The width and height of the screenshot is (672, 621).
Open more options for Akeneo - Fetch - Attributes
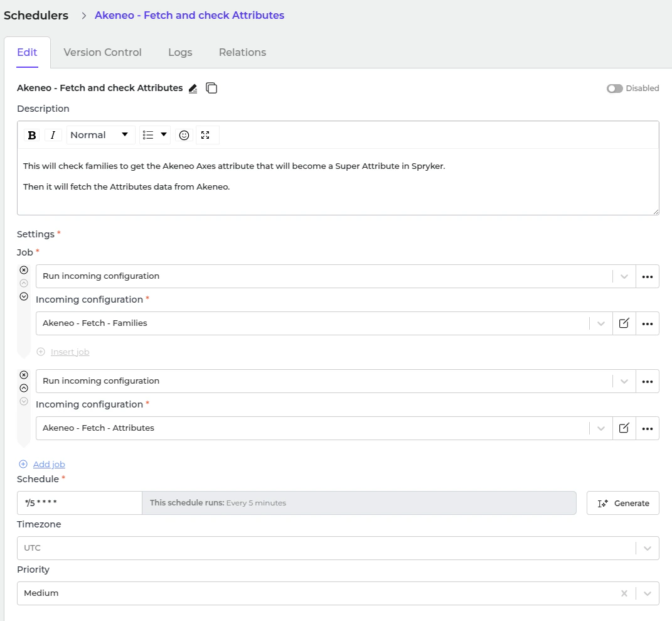648,428
